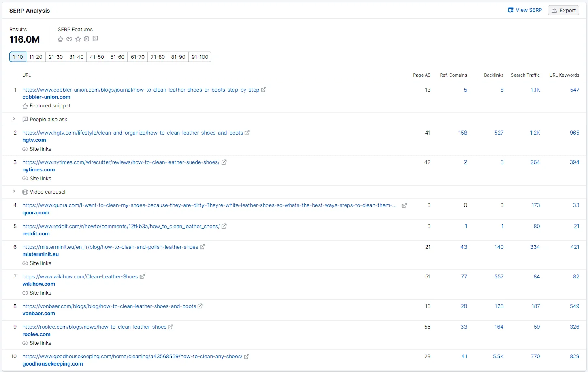Click wikihow's 557 backlinks value
Viewport: 588px width, 372px height.
[499, 277]
